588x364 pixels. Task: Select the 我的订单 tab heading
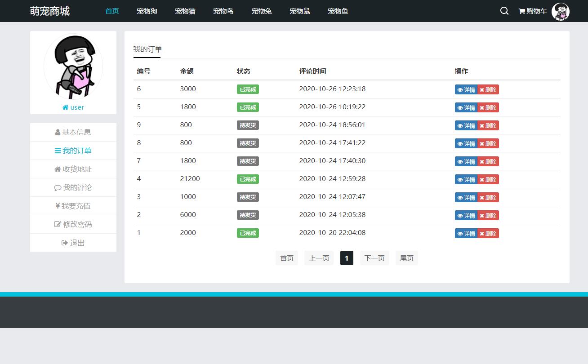click(x=147, y=49)
